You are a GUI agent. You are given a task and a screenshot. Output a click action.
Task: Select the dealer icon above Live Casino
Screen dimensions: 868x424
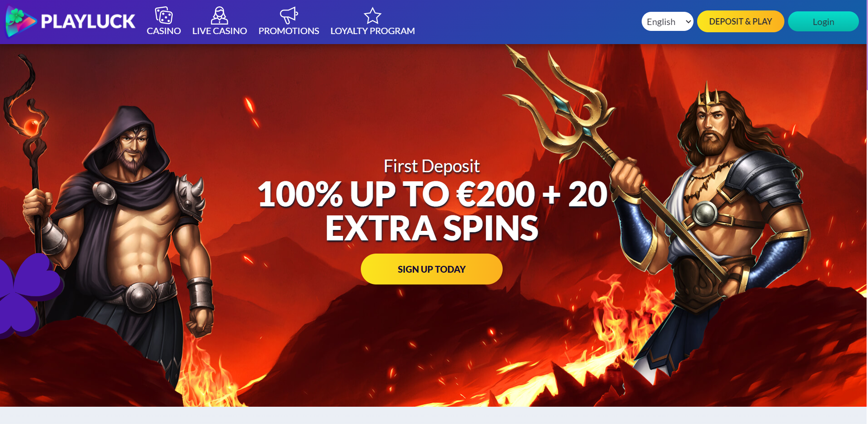(x=219, y=15)
